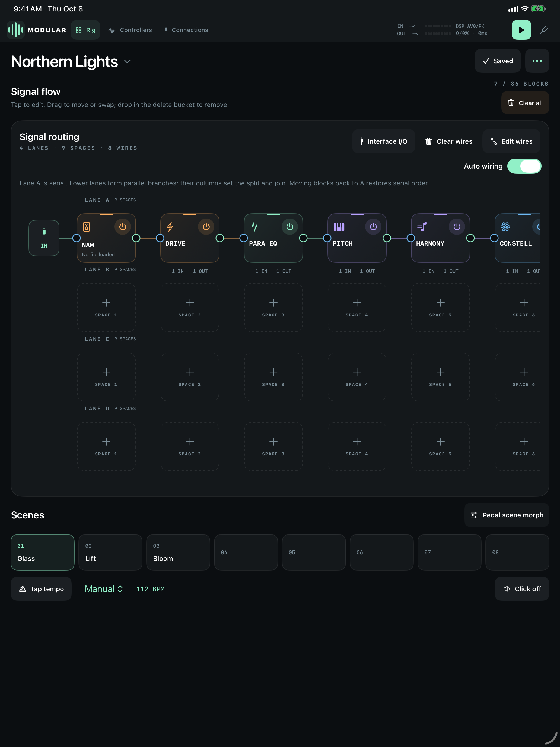560x747 pixels.
Task: Disable the Auto wiring switch
Action: tap(524, 166)
